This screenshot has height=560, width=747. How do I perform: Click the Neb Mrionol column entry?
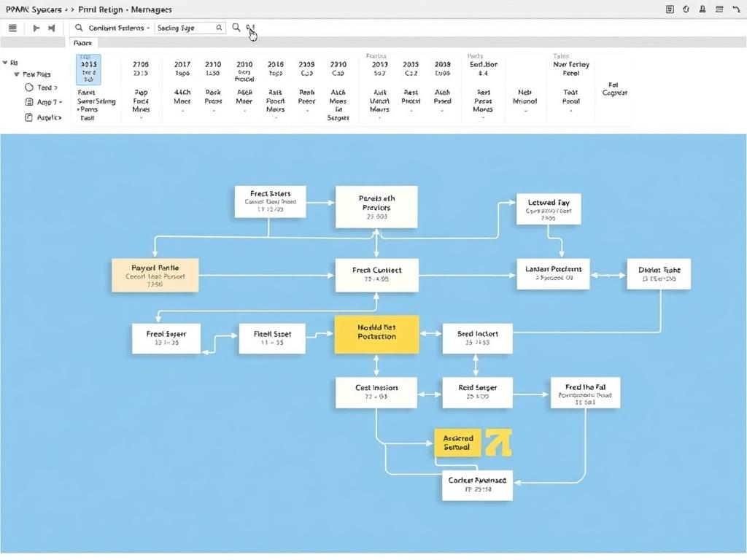coord(525,97)
